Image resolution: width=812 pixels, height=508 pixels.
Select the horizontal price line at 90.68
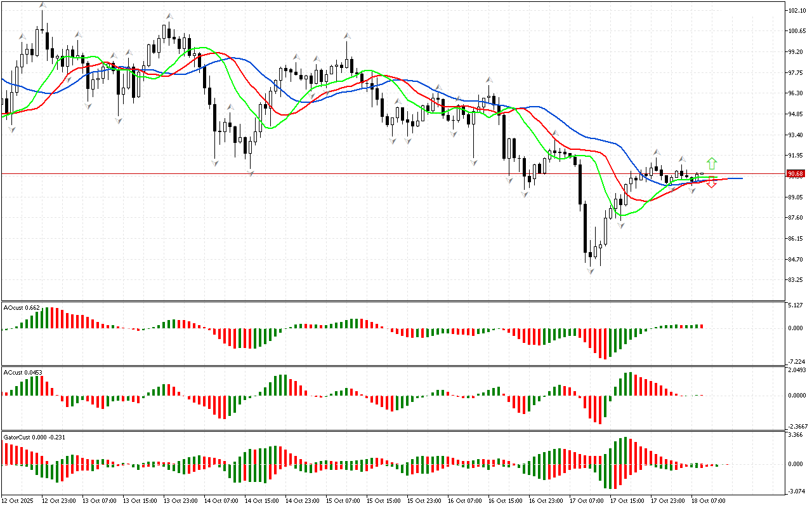381,173
